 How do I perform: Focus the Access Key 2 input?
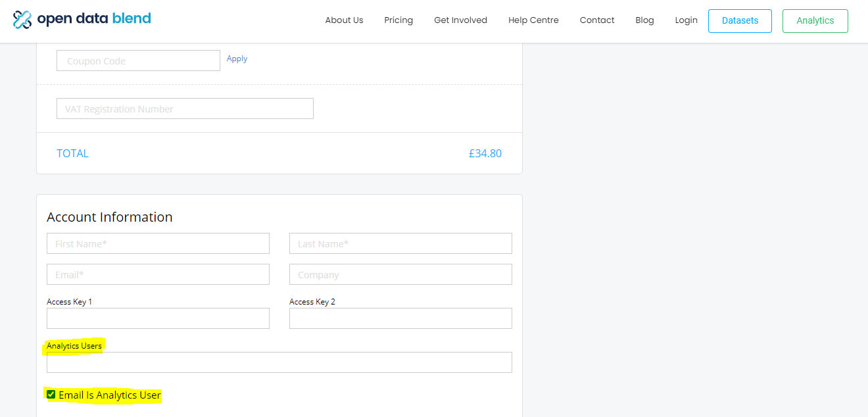point(400,318)
